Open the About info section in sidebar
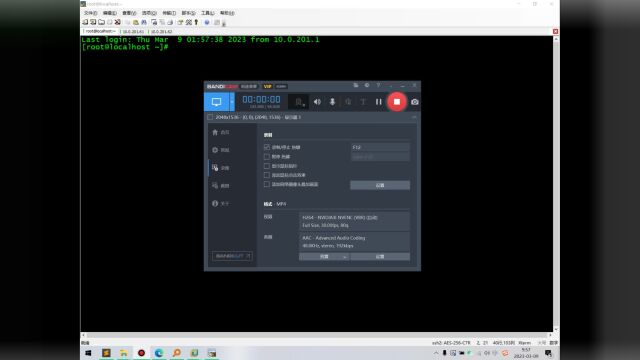The image size is (640, 360). [221, 203]
